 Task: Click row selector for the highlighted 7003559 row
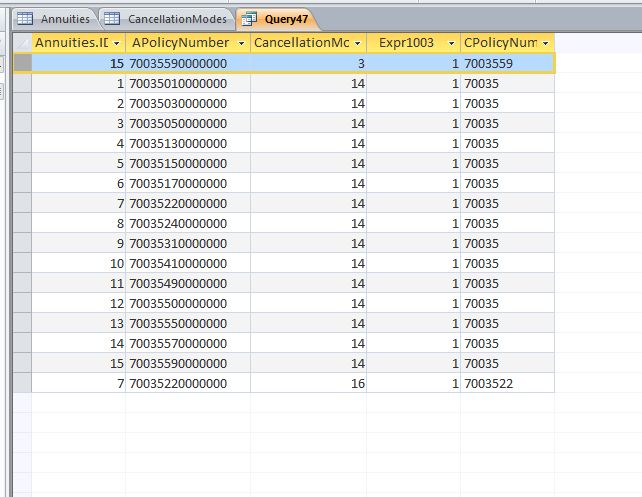[23, 63]
